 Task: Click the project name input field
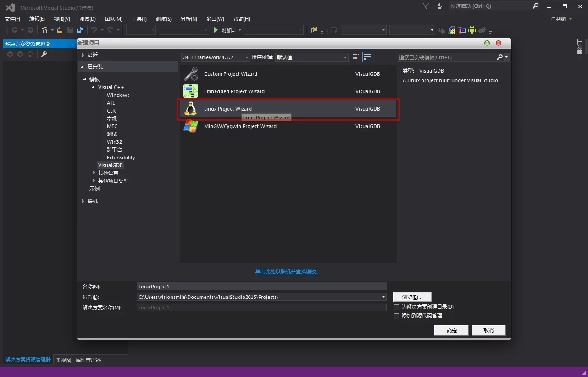(x=261, y=287)
